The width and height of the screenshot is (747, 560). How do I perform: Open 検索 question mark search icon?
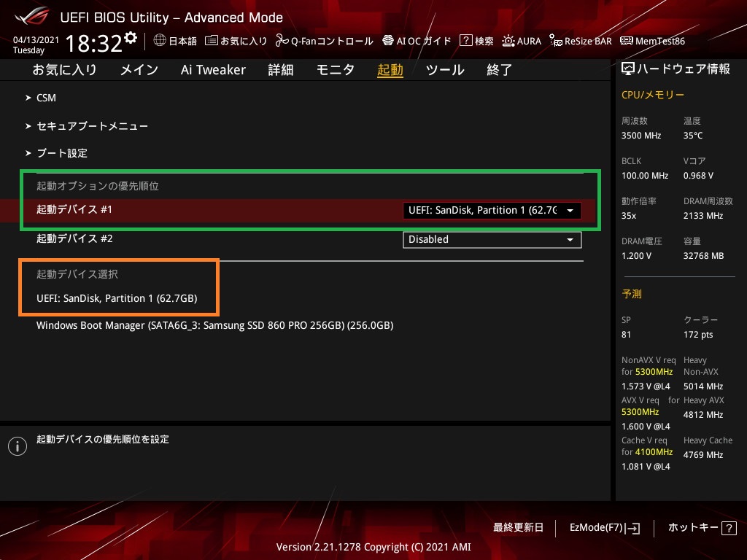[x=465, y=41]
